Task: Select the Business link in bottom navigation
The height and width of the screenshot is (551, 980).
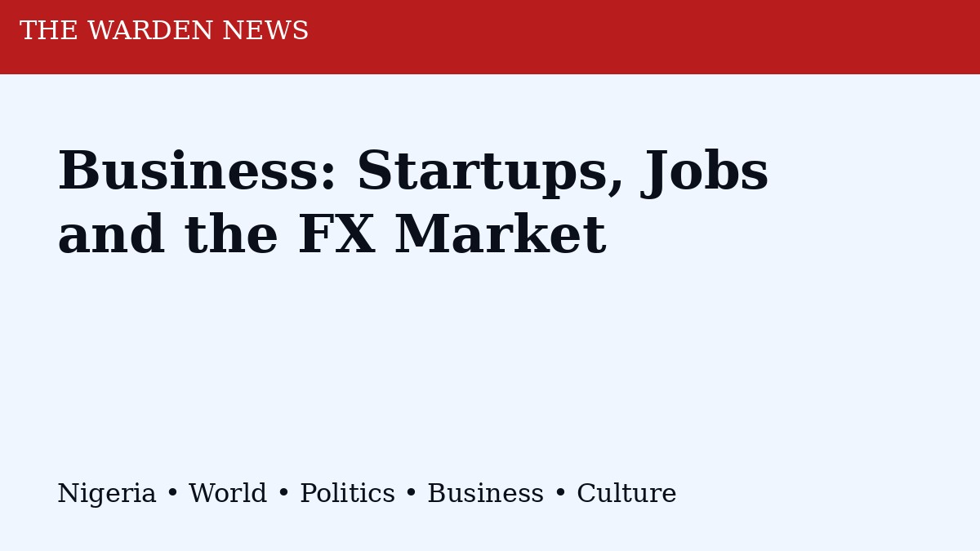Action: point(485,494)
